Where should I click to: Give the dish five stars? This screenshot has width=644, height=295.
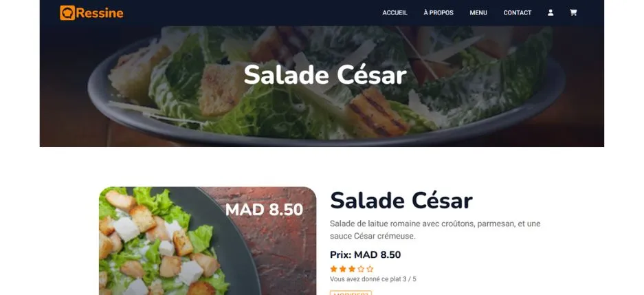point(370,269)
